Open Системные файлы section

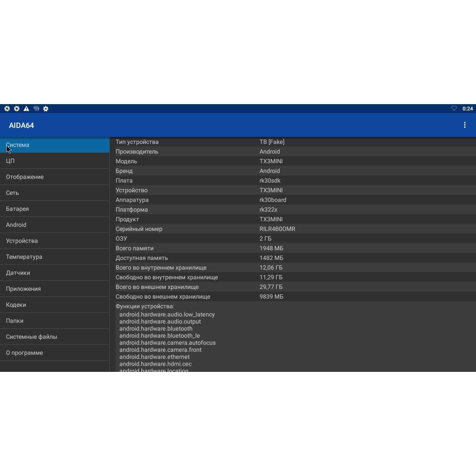tap(55, 337)
